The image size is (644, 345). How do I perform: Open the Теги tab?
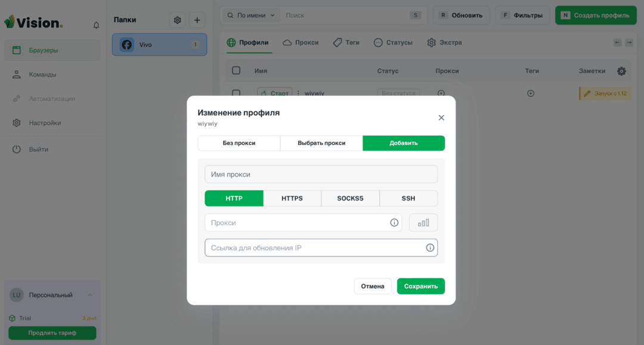coord(346,42)
